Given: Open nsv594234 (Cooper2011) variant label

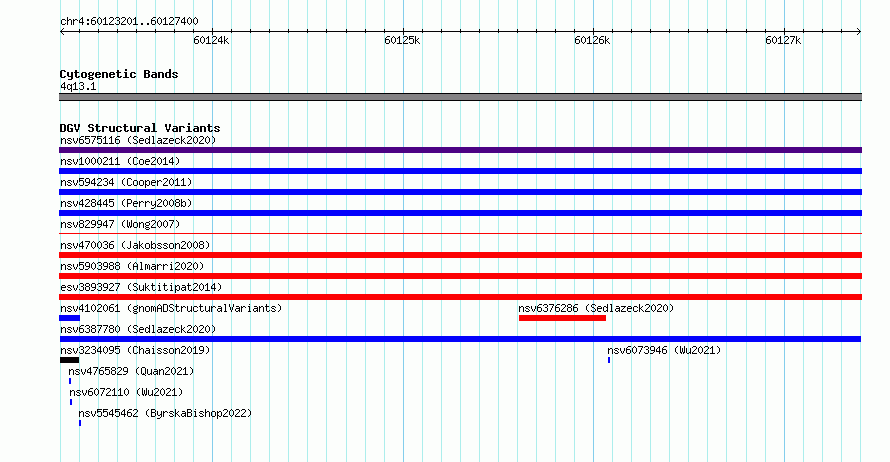Looking at the screenshot, I should point(126,182).
